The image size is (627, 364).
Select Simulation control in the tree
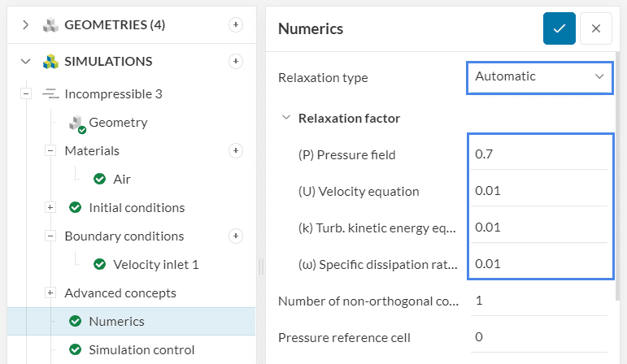coord(141,350)
